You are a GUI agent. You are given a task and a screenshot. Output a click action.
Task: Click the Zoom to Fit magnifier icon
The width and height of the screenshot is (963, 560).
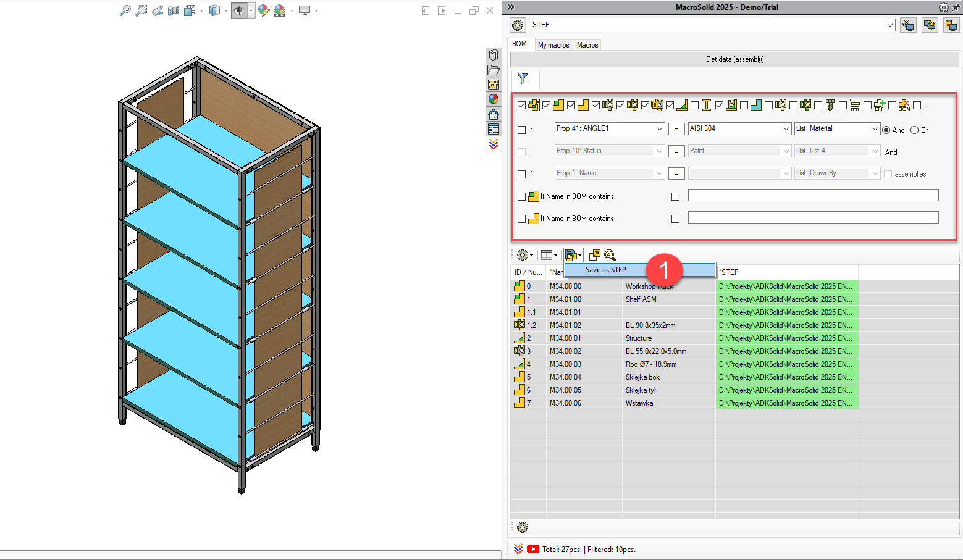125,10
